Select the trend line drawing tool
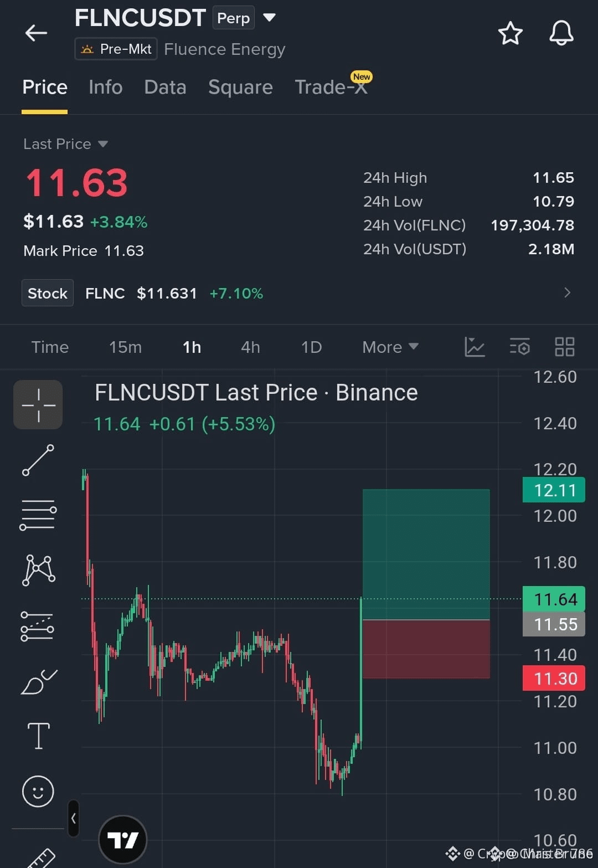Image resolution: width=598 pixels, height=868 pixels. tap(38, 460)
